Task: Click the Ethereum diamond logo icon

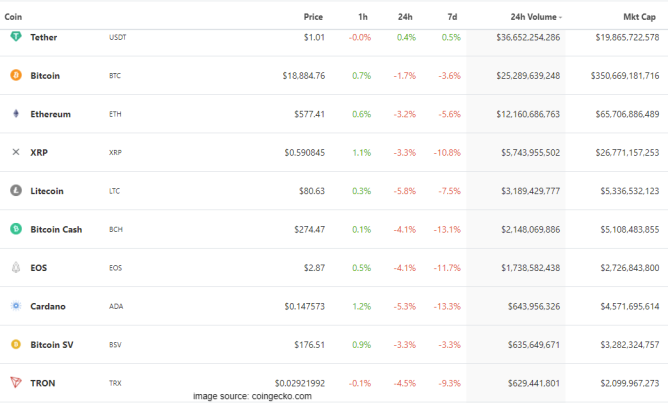Action: tap(16, 113)
